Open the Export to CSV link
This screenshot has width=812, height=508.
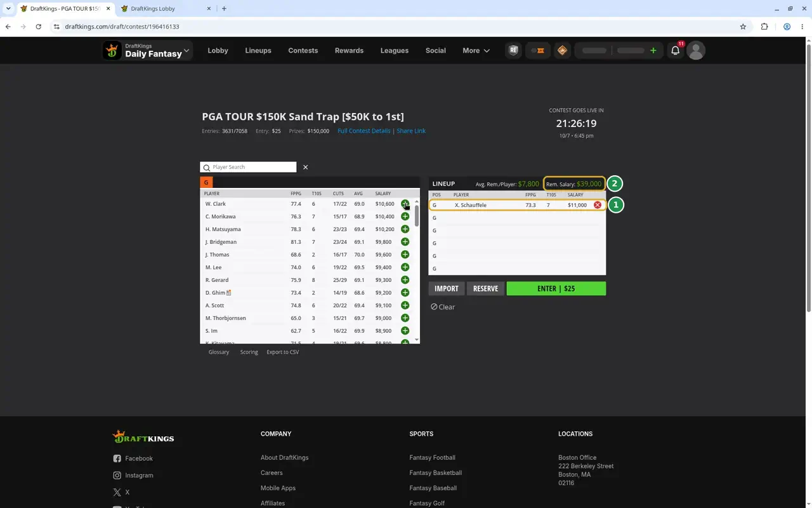[x=282, y=352]
